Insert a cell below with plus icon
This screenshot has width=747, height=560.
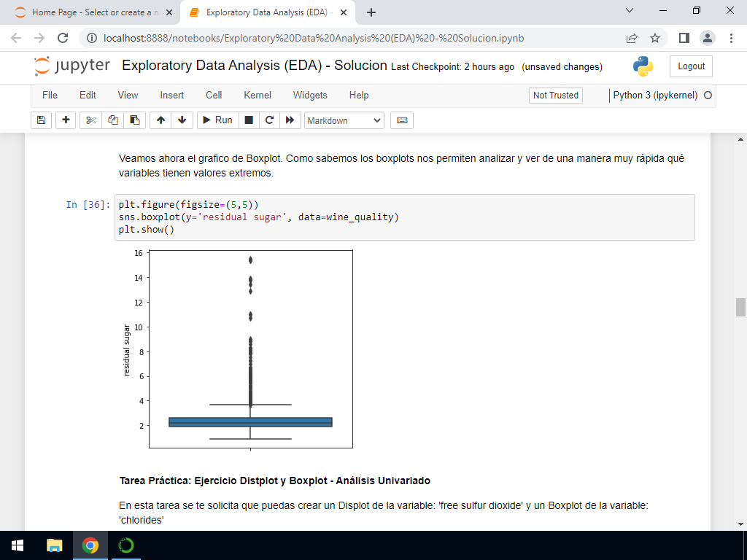(x=66, y=120)
